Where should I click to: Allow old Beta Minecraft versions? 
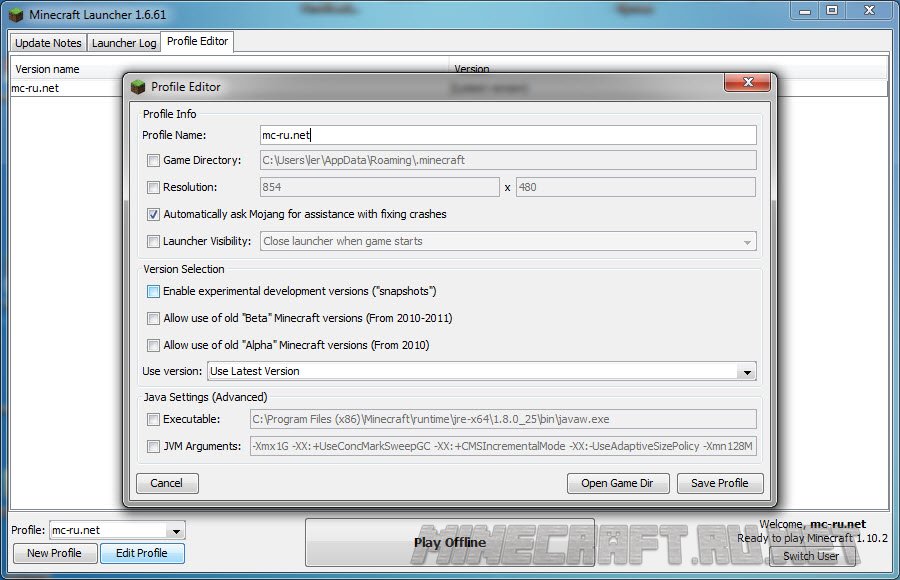pyautogui.click(x=153, y=319)
